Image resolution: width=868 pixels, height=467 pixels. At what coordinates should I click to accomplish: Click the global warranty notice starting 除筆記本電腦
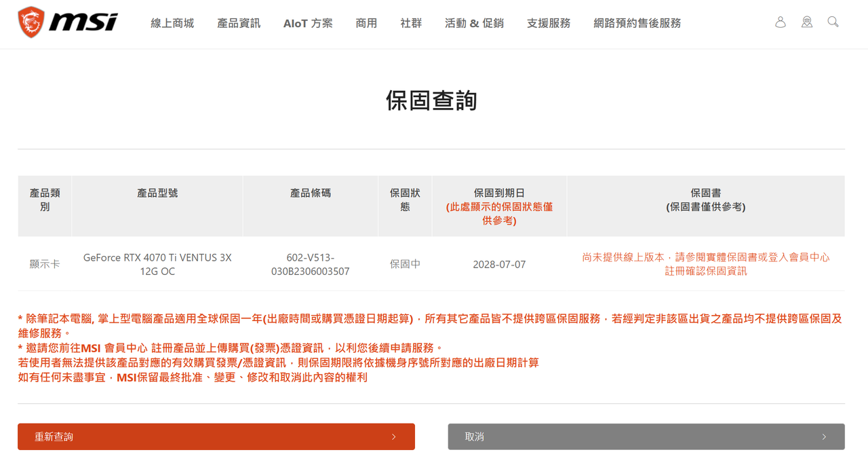point(430,326)
